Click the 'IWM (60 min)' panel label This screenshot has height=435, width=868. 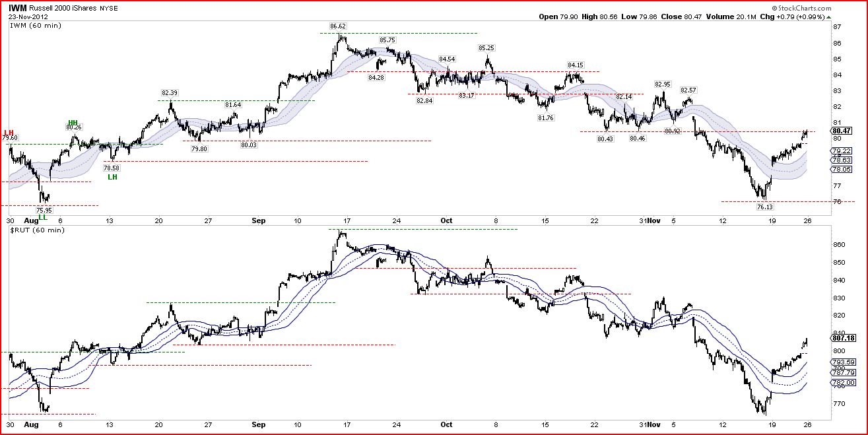(36, 25)
